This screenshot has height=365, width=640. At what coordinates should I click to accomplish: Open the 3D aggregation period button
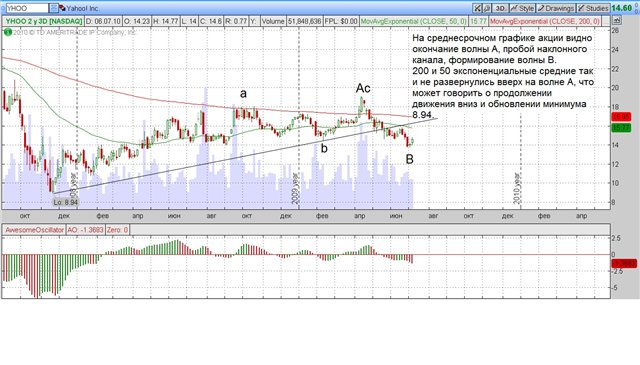[500, 8]
